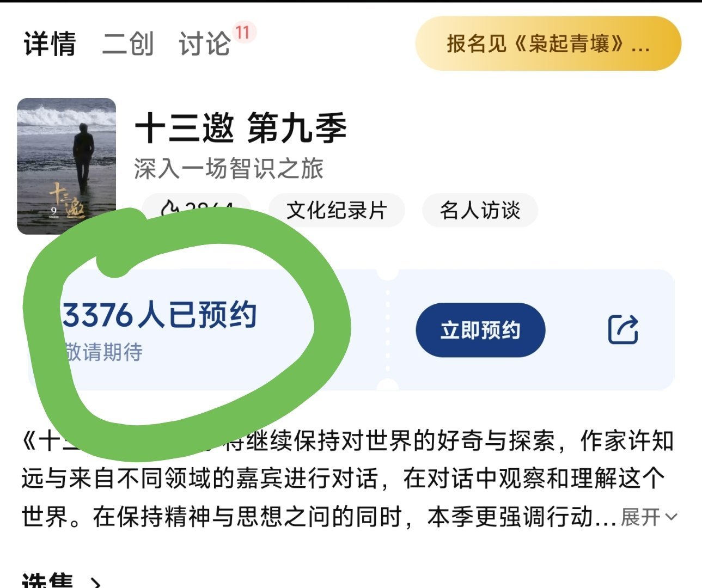Screen dimensions: 702x588
Task: Click the 展开 chevron arrow
Action: (672, 517)
